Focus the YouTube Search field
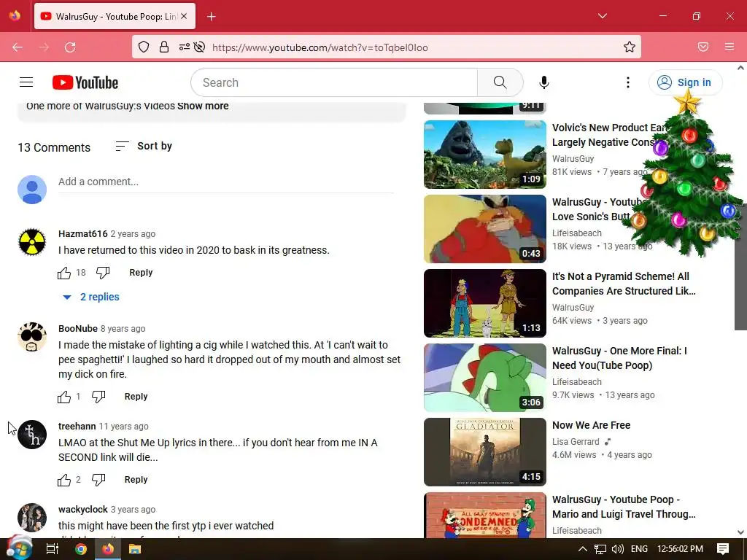This screenshot has width=747, height=560. coord(334,82)
